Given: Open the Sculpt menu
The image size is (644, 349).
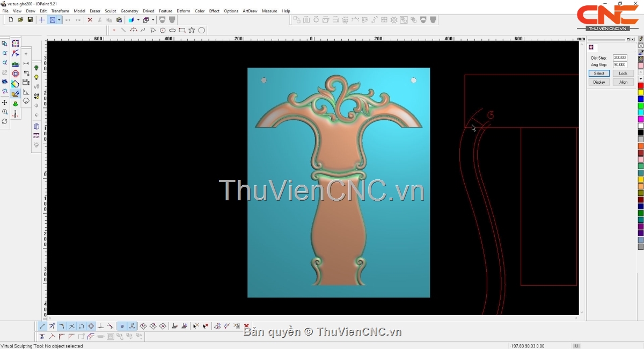Looking at the screenshot, I should [111, 11].
